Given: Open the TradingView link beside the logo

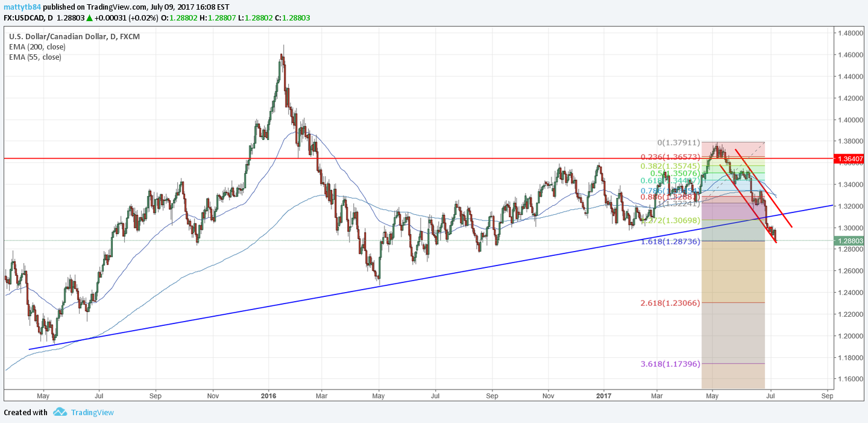Looking at the screenshot, I should coord(92,413).
